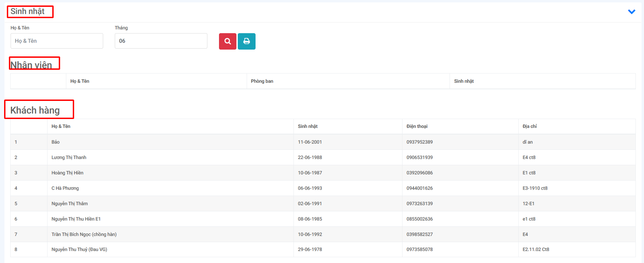Click address dĩ an
This screenshot has width=644, height=263.
point(527,142)
